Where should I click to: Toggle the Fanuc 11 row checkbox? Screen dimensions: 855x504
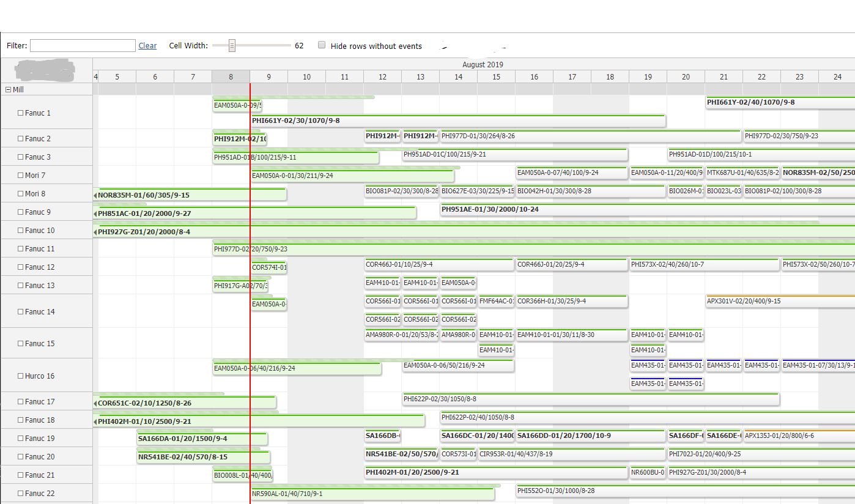pos(20,249)
